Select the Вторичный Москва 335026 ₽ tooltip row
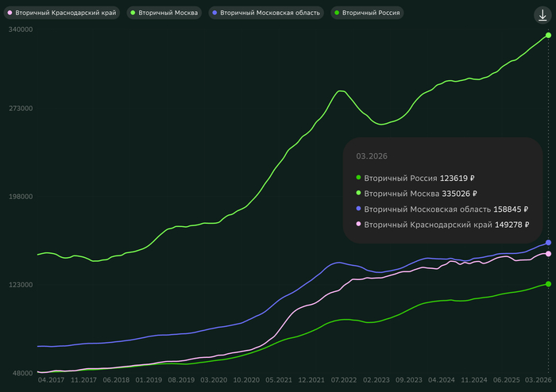Viewport: 556px width, 392px height. (x=421, y=193)
